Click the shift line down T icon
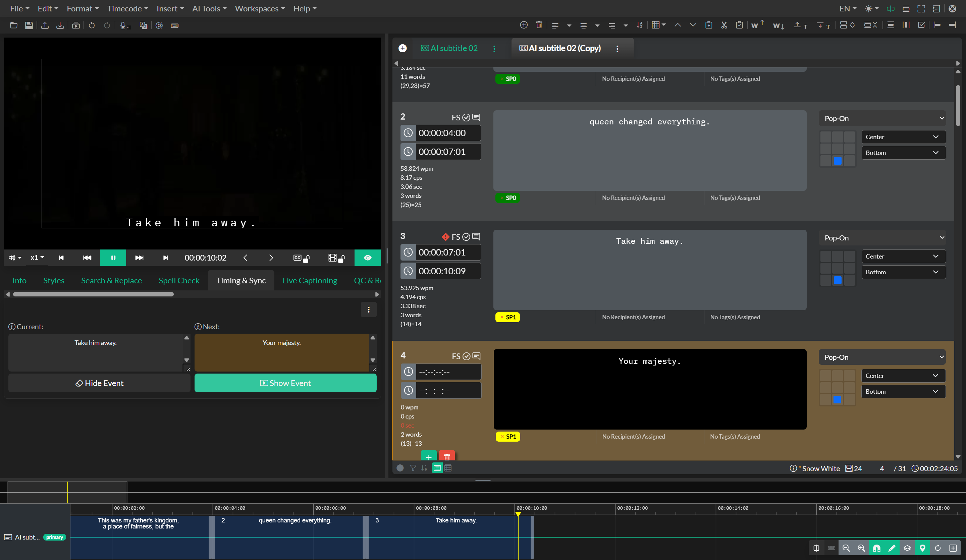Viewport: 966px width, 560px height. (823, 25)
